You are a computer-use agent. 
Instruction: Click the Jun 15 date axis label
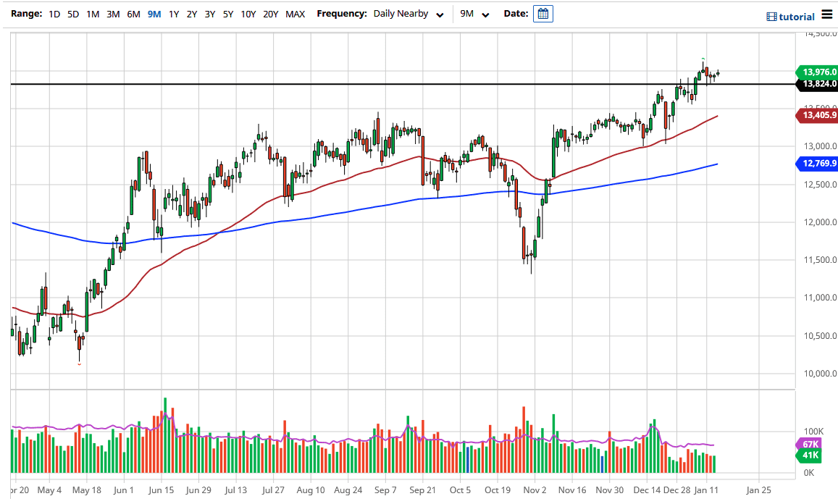(x=162, y=490)
